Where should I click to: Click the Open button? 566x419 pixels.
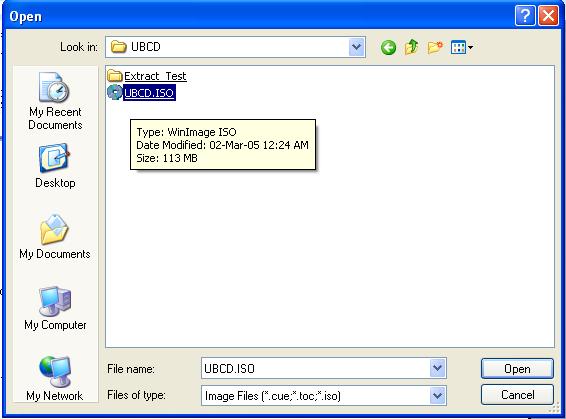[x=517, y=368]
